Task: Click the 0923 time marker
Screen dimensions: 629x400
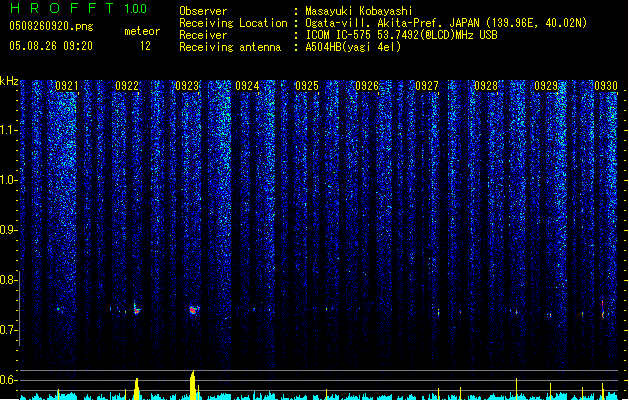Action: point(187,86)
